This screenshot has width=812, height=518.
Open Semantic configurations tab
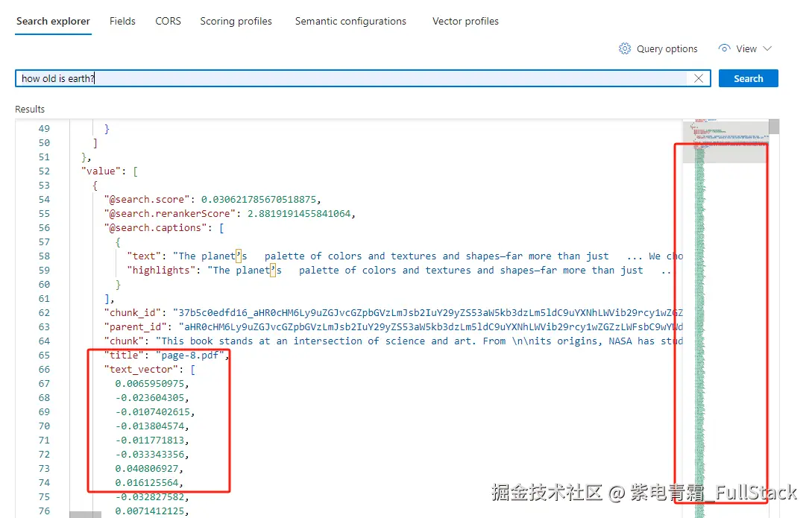pos(350,21)
